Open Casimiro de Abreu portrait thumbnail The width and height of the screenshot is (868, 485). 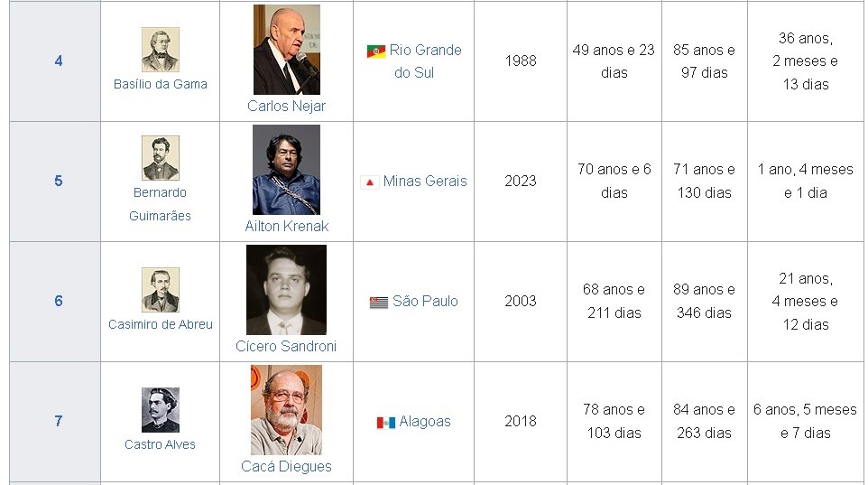click(161, 290)
